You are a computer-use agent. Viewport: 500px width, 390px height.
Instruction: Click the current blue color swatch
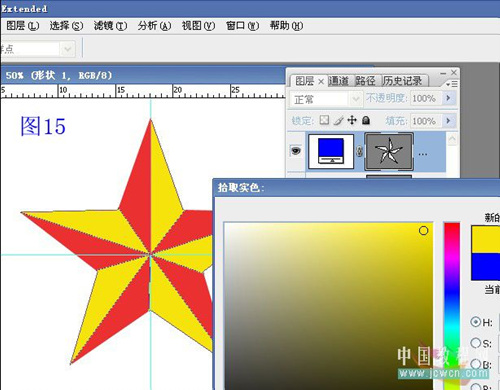tap(486, 266)
